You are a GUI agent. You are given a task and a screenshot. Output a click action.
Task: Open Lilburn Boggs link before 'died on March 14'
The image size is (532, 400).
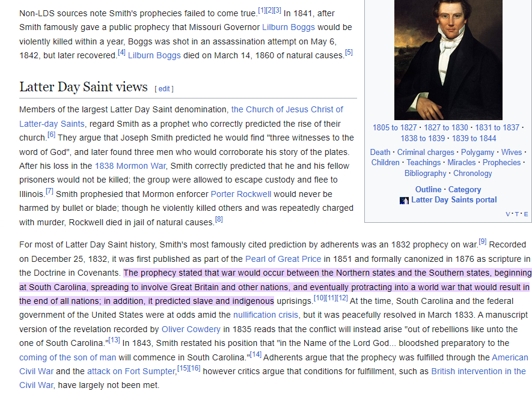pyautogui.click(x=154, y=55)
